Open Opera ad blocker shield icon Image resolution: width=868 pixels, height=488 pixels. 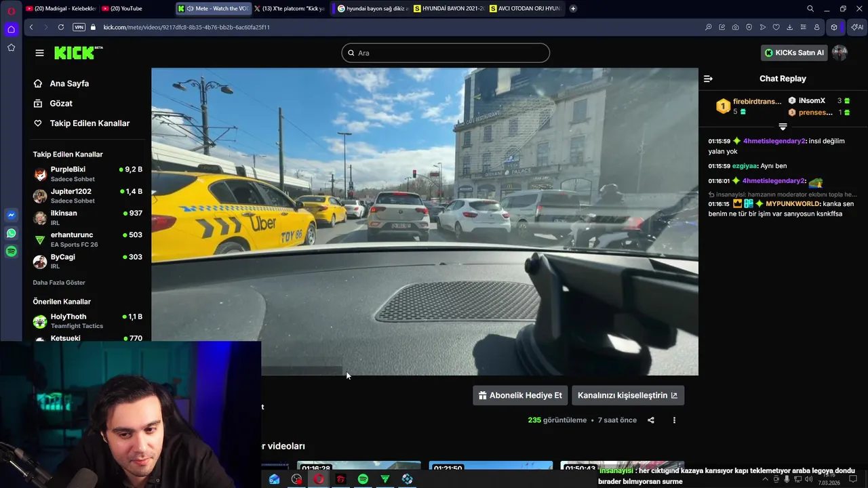[749, 27]
